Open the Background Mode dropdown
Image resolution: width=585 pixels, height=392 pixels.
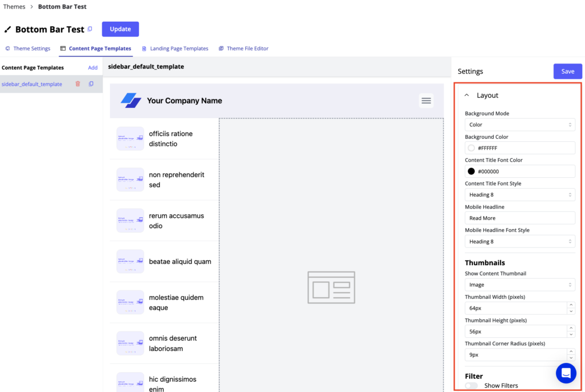click(x=519, y=125)
